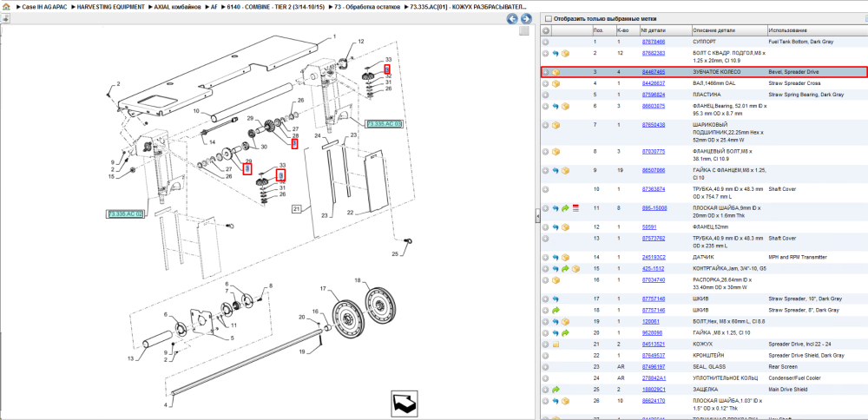Image resolution: width=868 pixels, height=420 pixels.
Task: Add part 278842A1 using its plus icon
Action: click(x=546, y=378)
